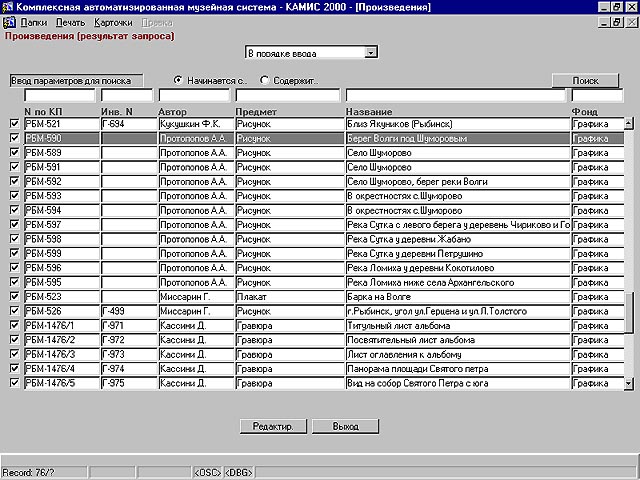Click the inventory cell 'Г-974'
Viewport: 640px width, 480px height.
point(129,369)
